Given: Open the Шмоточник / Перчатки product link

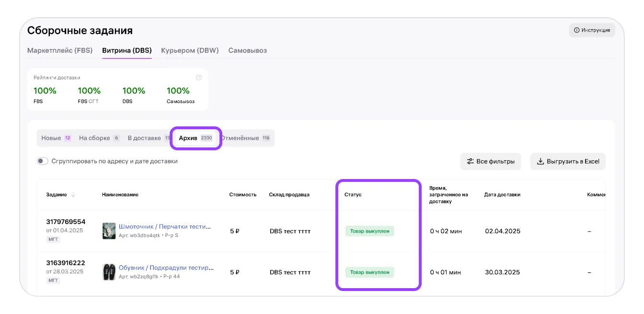Looking at the screenshot, I should click(x=164, y=226).
